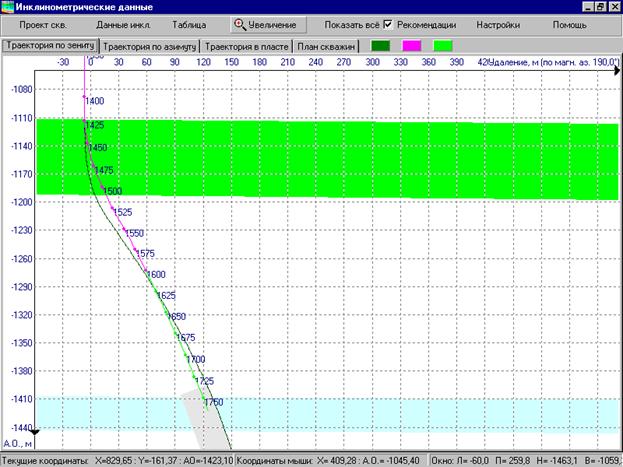Open the План скважин tab
This screenshot has height=467, width=623.
tap(326, 47)
